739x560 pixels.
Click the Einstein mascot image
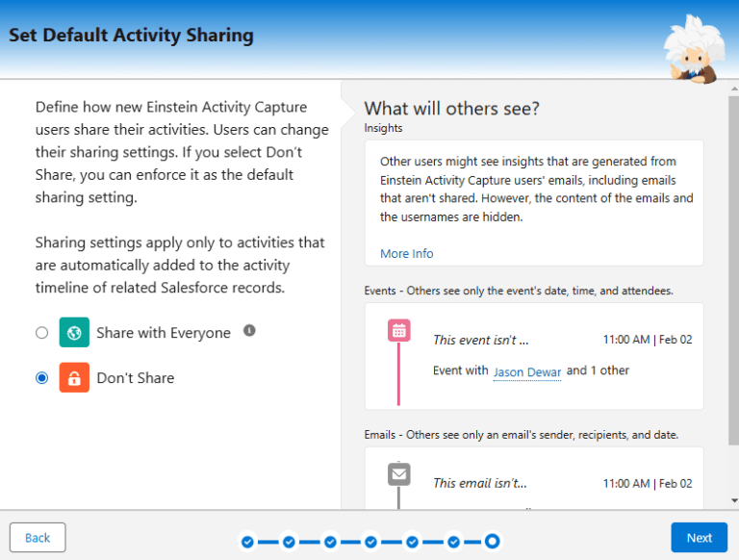coord(695,49)
